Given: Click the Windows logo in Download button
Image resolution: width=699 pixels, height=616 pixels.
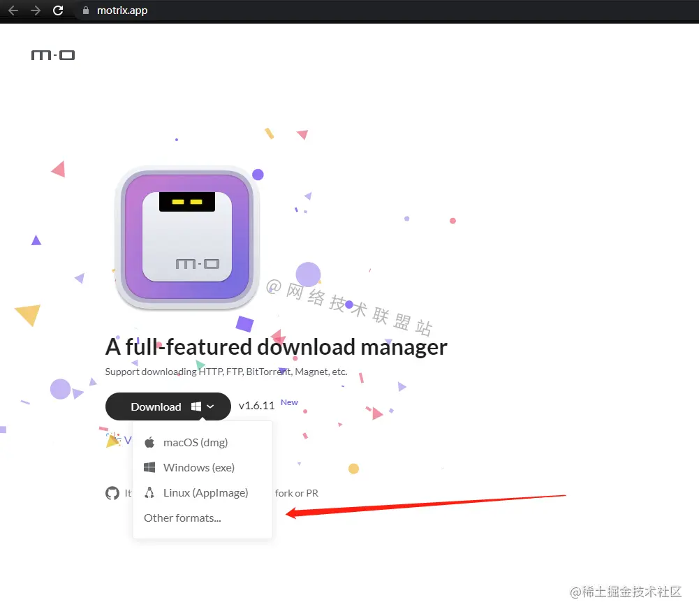Looking at the screenshot, I should 196,406.
